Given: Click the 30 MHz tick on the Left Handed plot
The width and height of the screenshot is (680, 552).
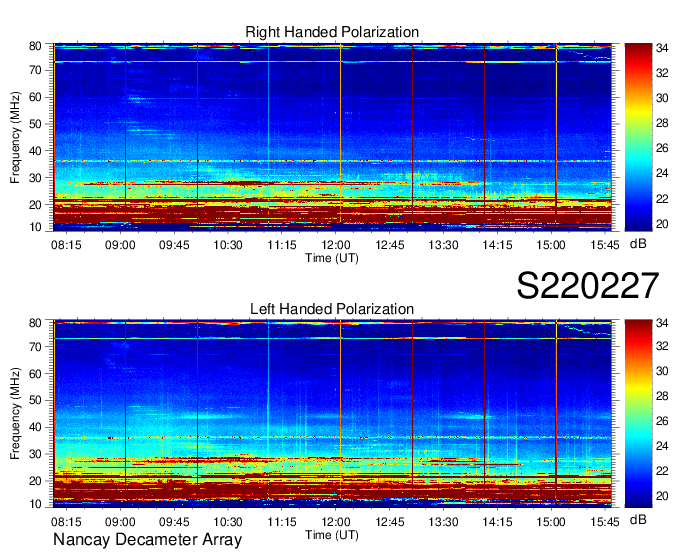Looking at the screenshot, I should tap(35, 454).
